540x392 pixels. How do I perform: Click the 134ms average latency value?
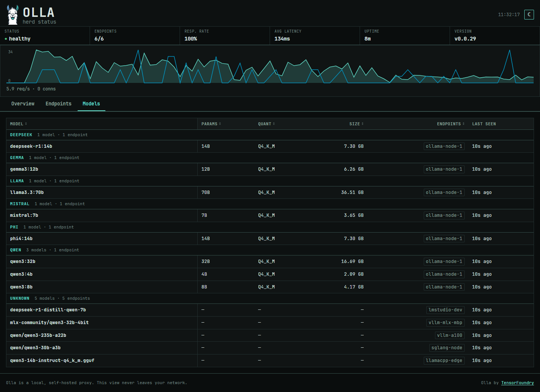pos(282,39)
